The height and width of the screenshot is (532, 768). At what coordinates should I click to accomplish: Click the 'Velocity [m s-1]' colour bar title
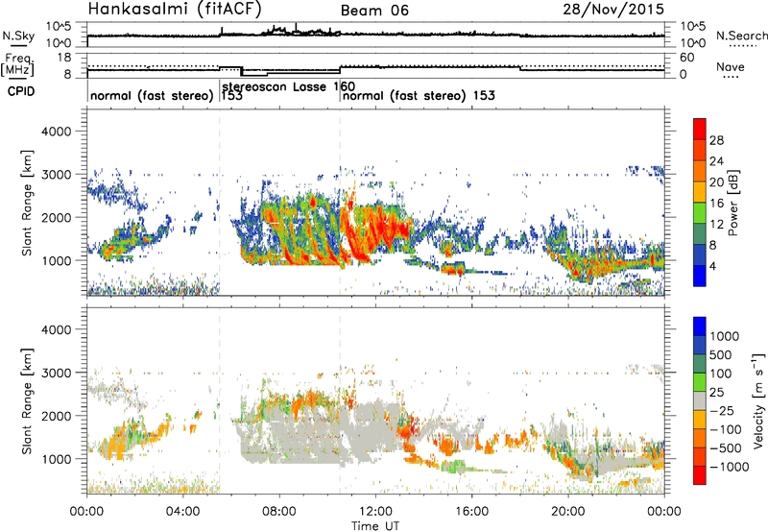[x=758, y=400]
